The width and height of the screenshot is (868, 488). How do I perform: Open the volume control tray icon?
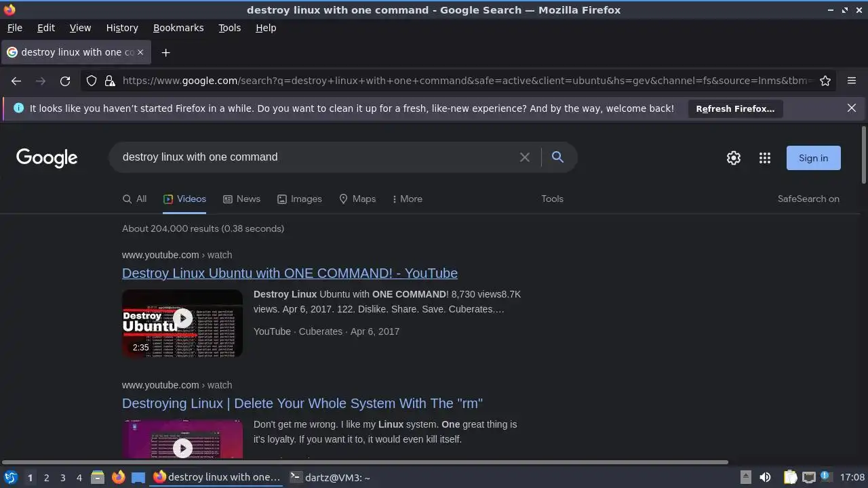pos(765,477)
